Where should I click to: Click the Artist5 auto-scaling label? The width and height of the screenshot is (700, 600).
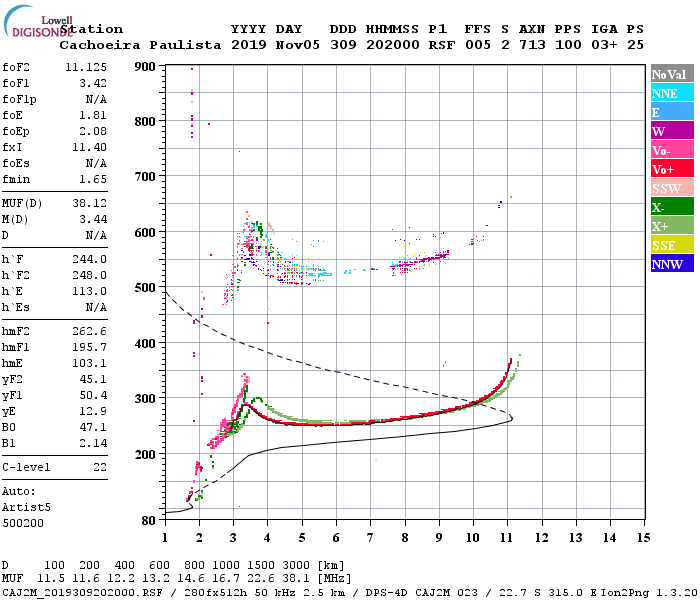(26, 508)
